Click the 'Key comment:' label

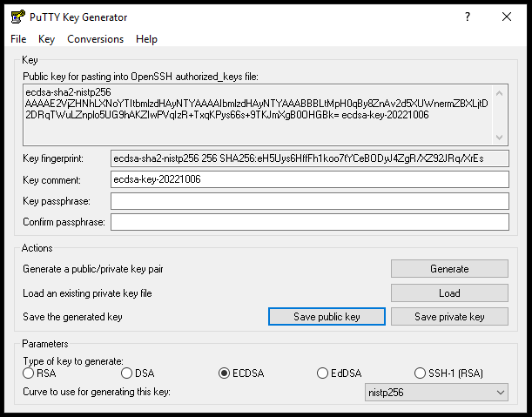[x=51, y=180]
